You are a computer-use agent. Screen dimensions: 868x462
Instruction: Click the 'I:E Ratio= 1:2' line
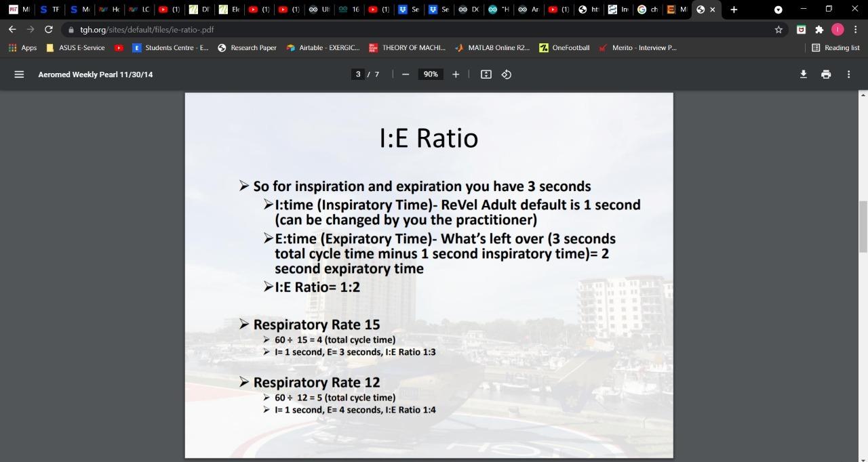pyautogui.click(x=317, y=287)
